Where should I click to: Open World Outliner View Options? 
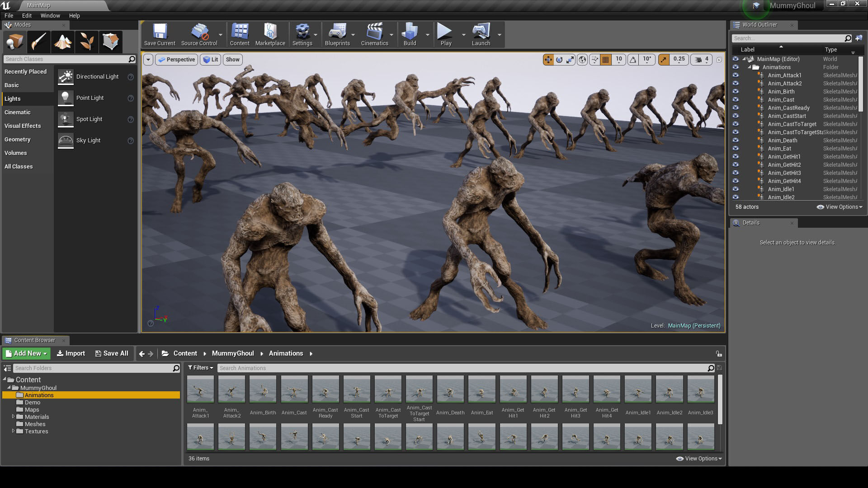click(x=840, y=207)
